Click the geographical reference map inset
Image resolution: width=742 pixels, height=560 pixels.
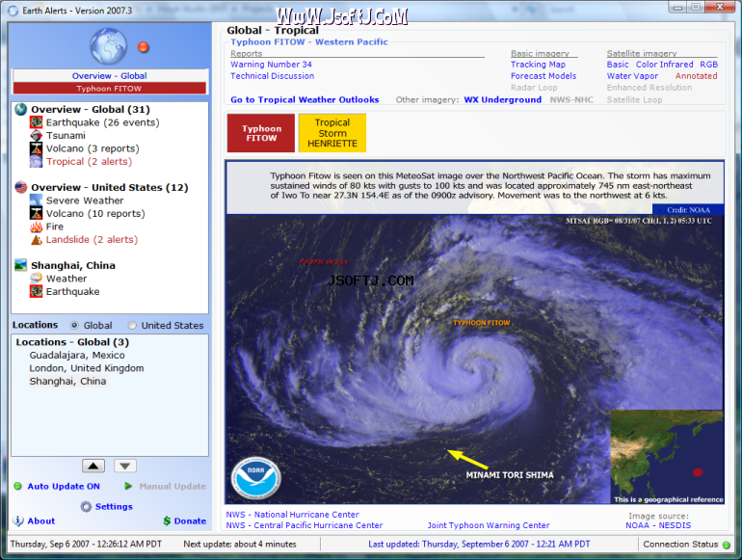click(x=667, y=456)
